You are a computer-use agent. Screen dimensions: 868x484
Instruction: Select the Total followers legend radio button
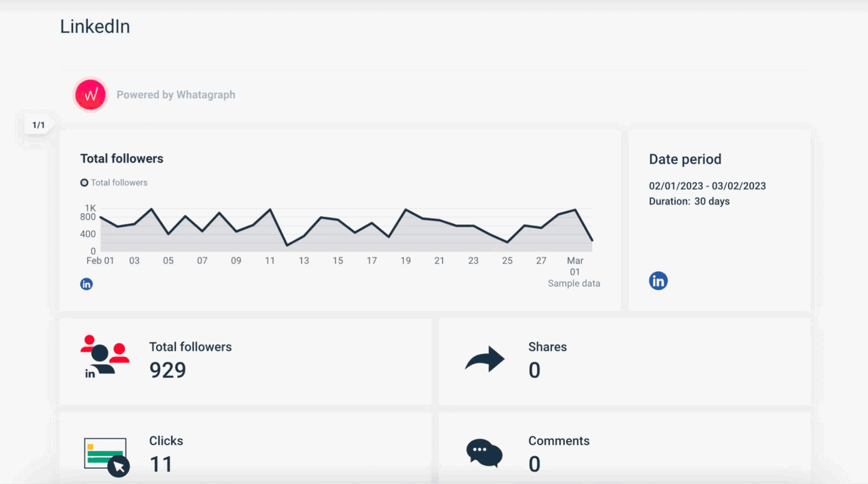click(x=84, y=182)
